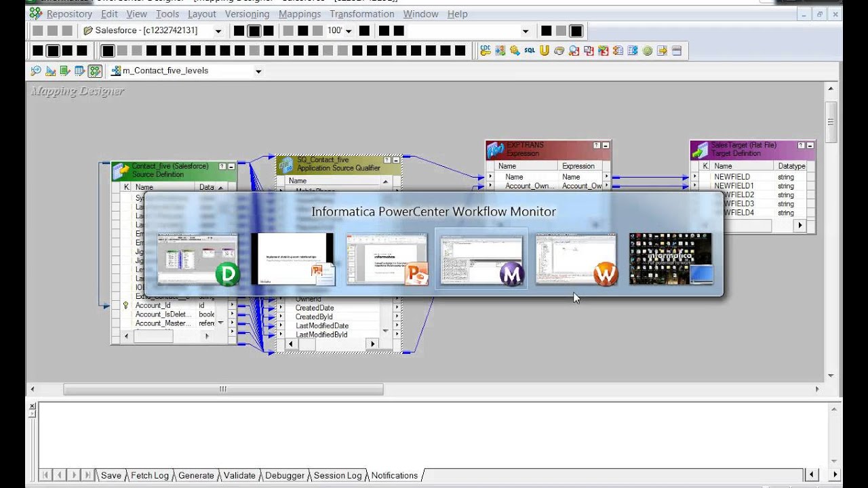Open the Mapplet Designer tool icon
This screenshot has width=868, height=488.
(x=80, y=70)
